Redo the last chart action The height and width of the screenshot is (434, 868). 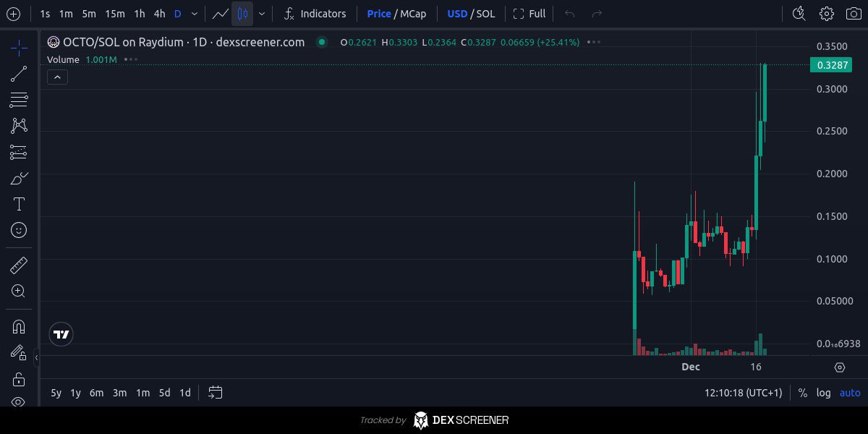point(597,14)
